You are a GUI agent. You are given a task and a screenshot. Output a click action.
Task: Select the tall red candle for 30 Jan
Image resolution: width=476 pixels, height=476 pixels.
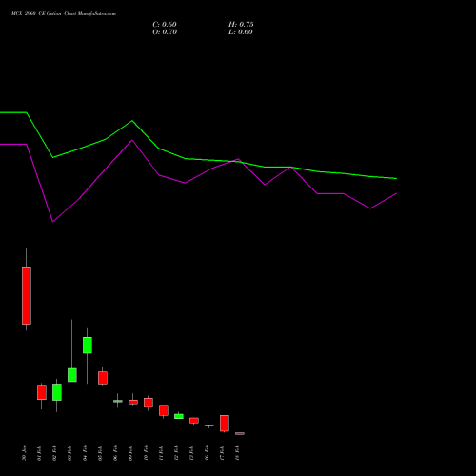tap(27, 295)
